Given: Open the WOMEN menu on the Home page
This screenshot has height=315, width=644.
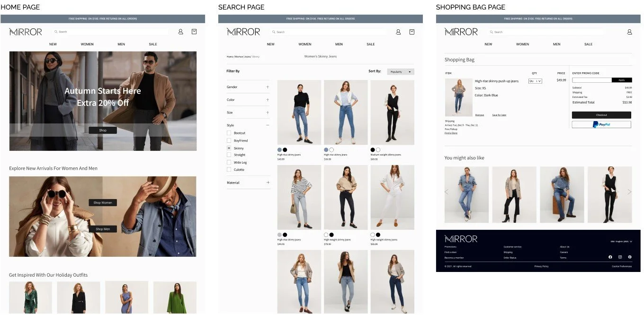Looking at the screenshot, I should pos(87,44).
